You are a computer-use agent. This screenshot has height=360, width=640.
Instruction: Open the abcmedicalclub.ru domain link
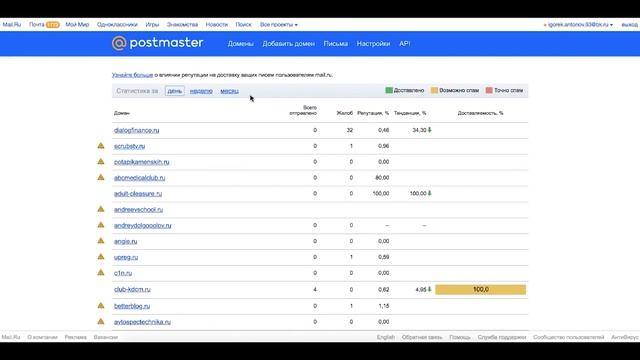click(140, 178)
